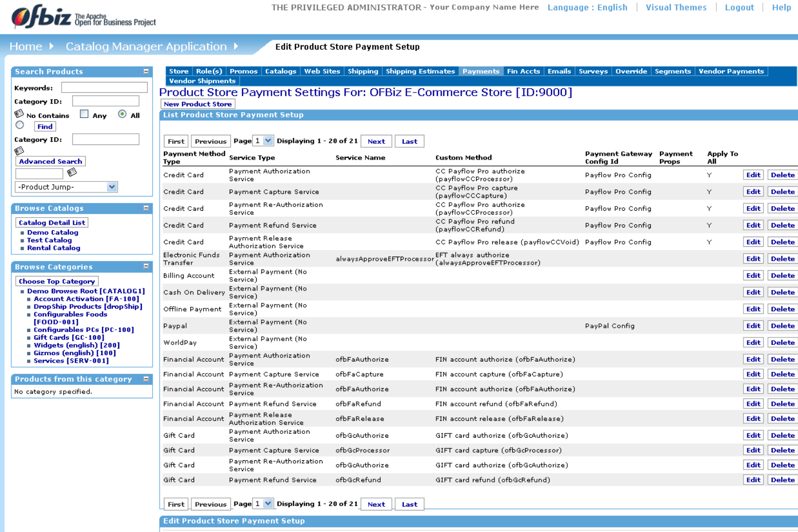Edit the WorldPay payment row
The image size is (798, 532).
pyautogui.click(x=753, y=342)
